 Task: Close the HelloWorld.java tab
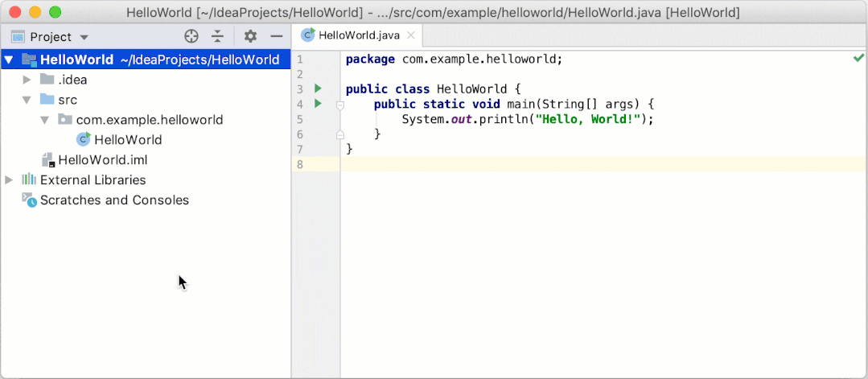tap(411, 35)
